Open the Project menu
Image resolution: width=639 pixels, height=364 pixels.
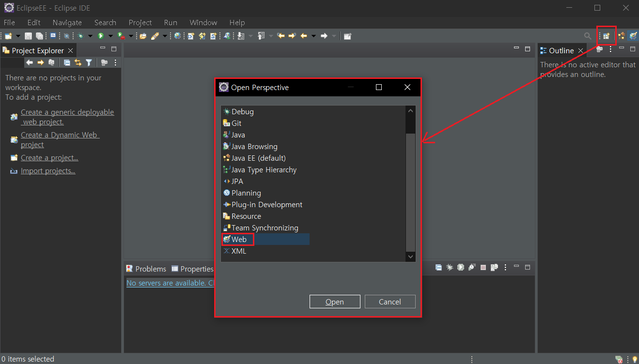[140, 22]
